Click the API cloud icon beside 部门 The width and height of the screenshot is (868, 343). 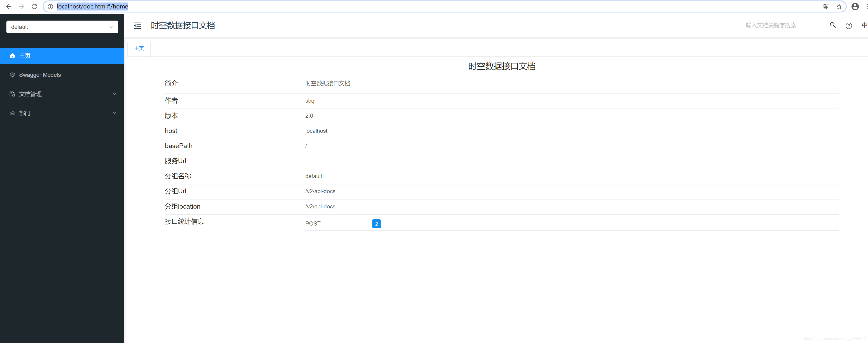12,113
